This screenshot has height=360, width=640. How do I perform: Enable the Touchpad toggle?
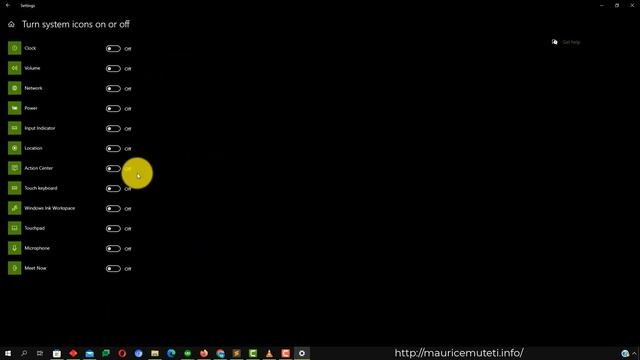click(113, 229)
